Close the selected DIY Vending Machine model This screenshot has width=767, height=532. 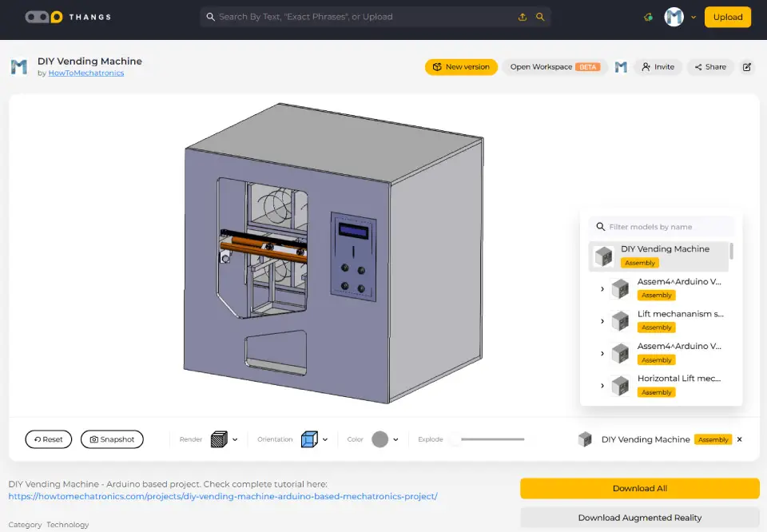tap(739, 439)
